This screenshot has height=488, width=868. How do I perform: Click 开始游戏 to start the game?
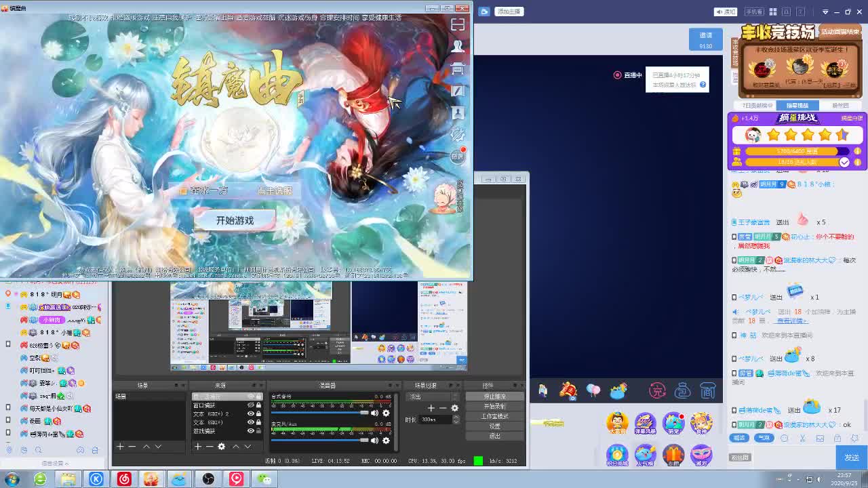pyautogui.click(x=235, y=221)
